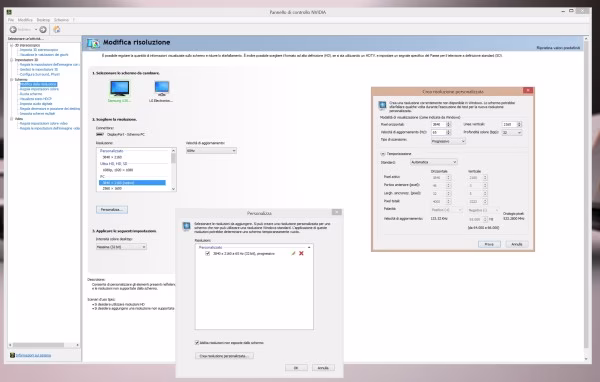Toggle 'Abilita risoluzioni non esposte' checkbox

[197, 343]
